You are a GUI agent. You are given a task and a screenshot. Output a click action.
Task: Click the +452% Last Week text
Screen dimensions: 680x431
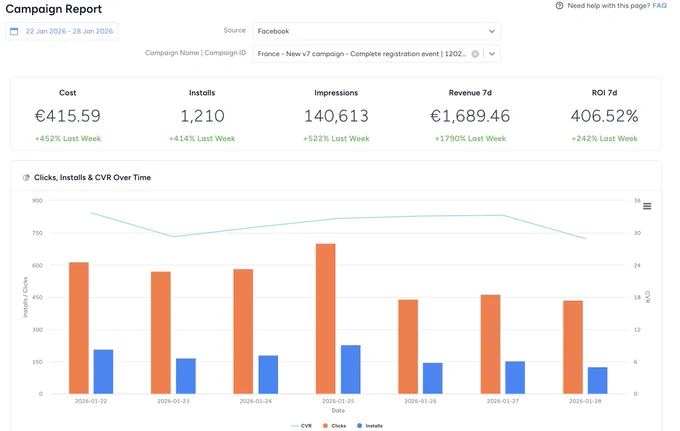[x=68, y=138]
